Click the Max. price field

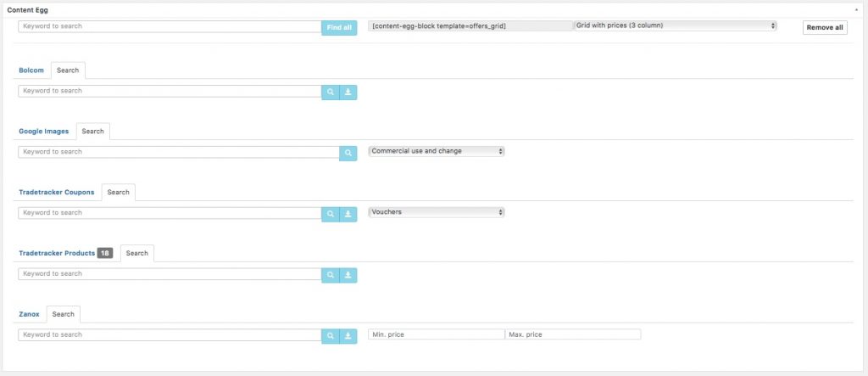coord(573,334)
